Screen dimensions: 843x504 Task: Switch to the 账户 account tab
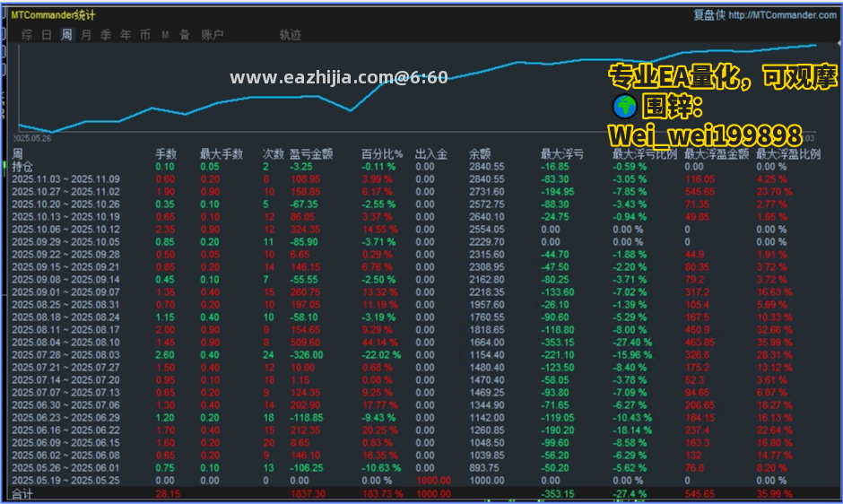(213, 35)
